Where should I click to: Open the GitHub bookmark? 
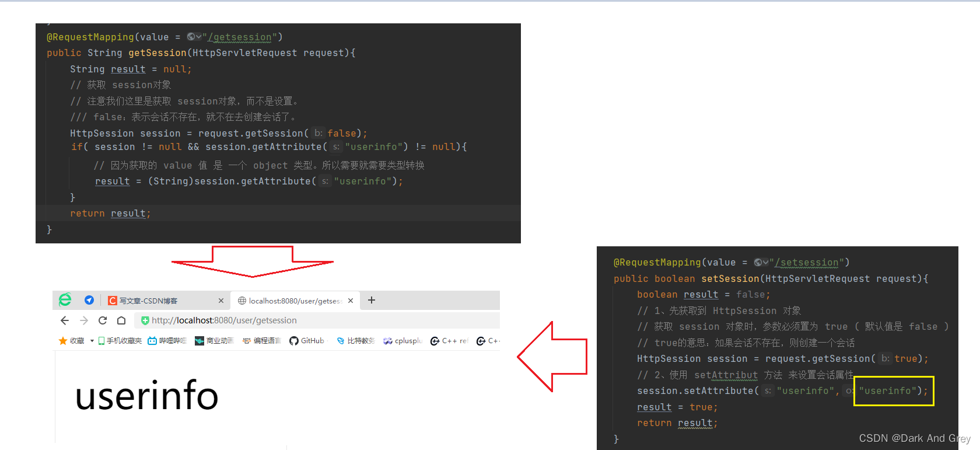pyautogui.click(x=307, y=341)
